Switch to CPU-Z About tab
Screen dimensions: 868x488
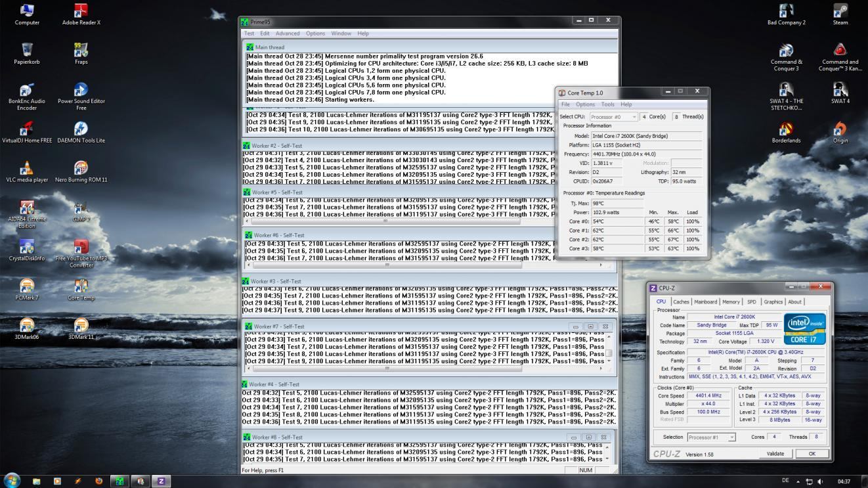point(795,302)
